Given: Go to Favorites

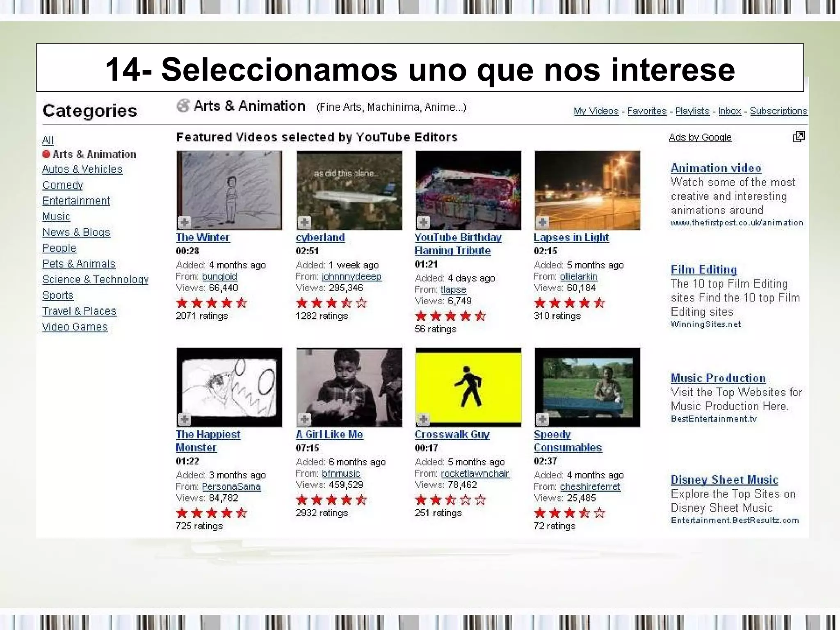Looking at the screenshot, I should click(647, 111).
